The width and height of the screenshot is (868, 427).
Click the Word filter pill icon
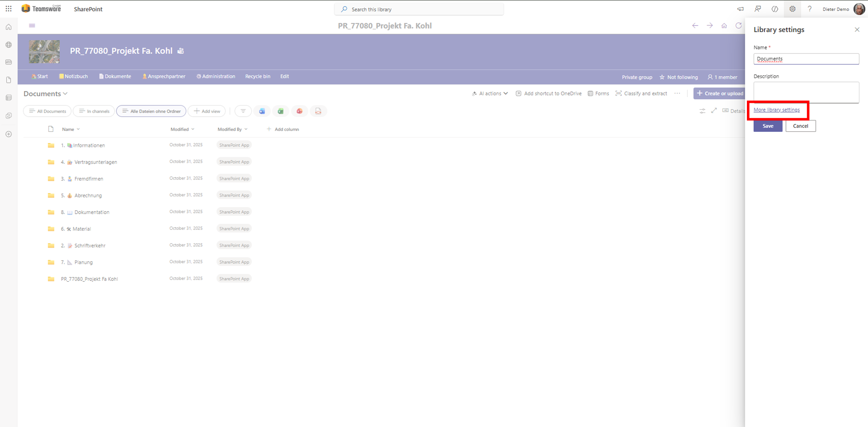coord(262,111)
